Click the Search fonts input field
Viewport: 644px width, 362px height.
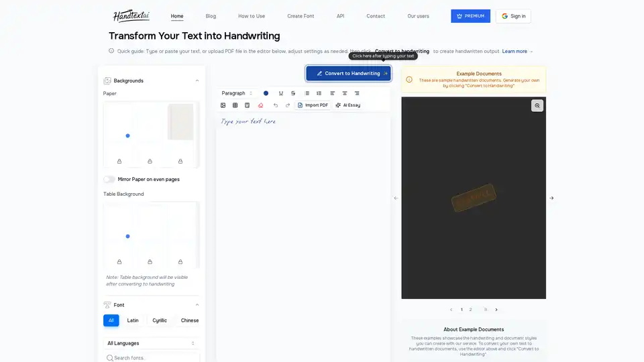tap(154, 357)
